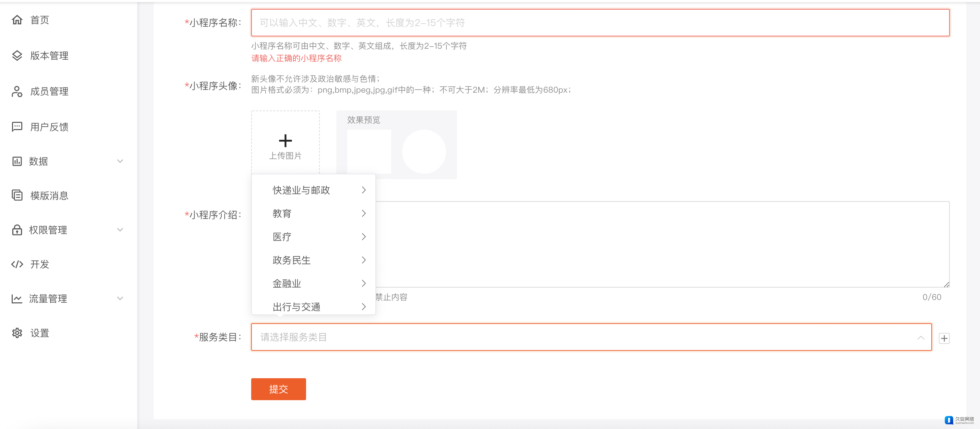This screenshot has height=429, width=980.
Task: Click the settings gear icon
Action: (x=17, y=333)
